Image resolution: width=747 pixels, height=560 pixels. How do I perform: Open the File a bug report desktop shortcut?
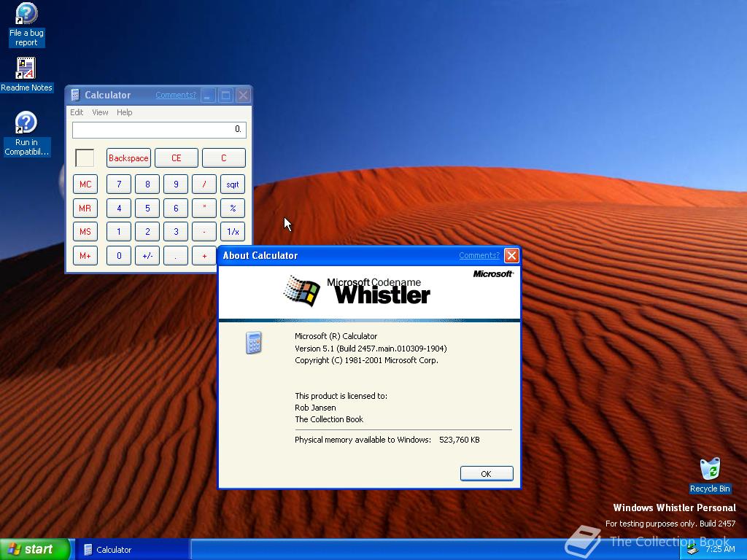(x=26, y=25)
